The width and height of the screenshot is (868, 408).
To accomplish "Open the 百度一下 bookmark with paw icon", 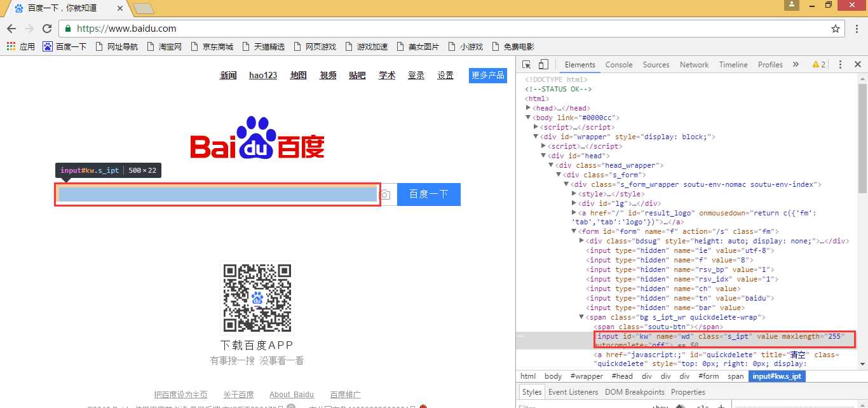I will (64, 46).
